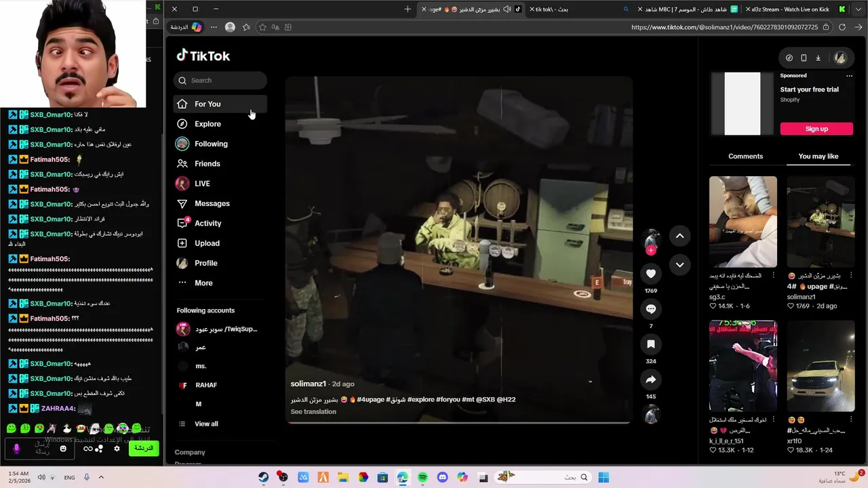Go to next video with down chevron
Image resolution: width=868 pixels, height=488 pixels.
pos(679,264)
